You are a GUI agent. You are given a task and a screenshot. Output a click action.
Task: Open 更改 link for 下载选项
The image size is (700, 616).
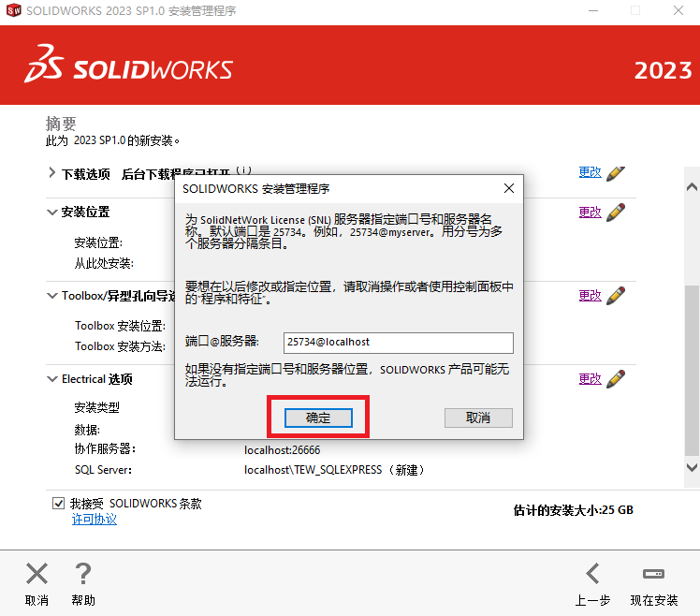(x=590, y=172)
